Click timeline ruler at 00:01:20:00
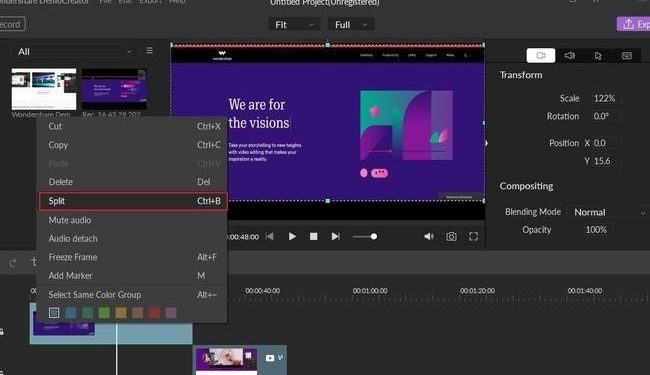Viewport: 650px width, 375px height. [x=477, y=291]
